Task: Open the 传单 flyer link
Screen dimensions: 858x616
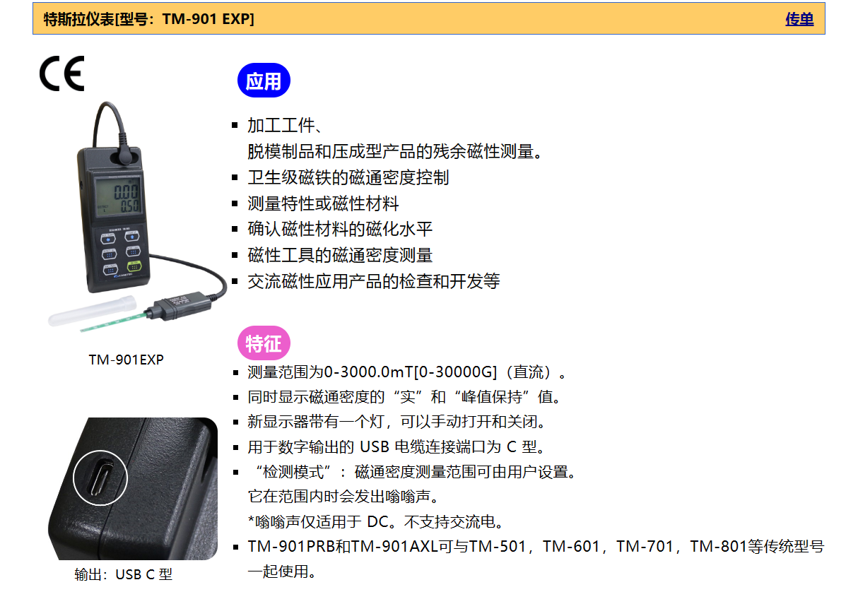Action: [x=799, y=19]
